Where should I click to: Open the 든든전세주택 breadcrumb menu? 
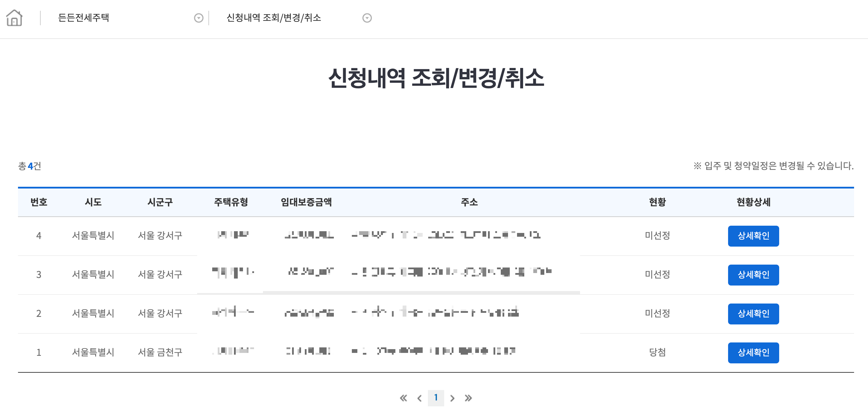(84, 17)
